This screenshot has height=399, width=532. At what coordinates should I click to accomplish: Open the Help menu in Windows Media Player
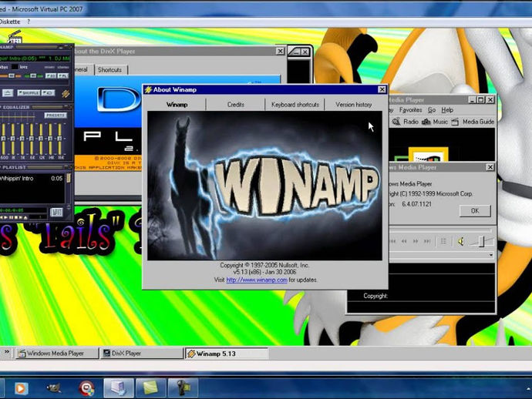[x=447, y=110]
